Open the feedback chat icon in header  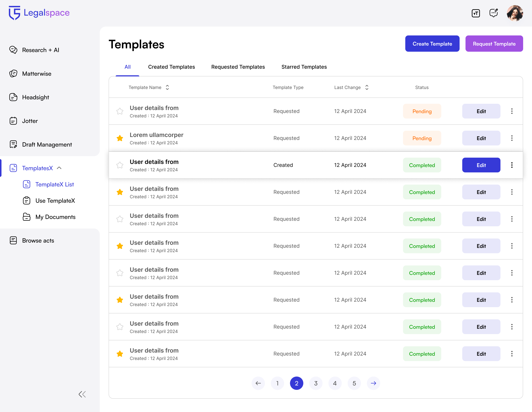point(494,13)
